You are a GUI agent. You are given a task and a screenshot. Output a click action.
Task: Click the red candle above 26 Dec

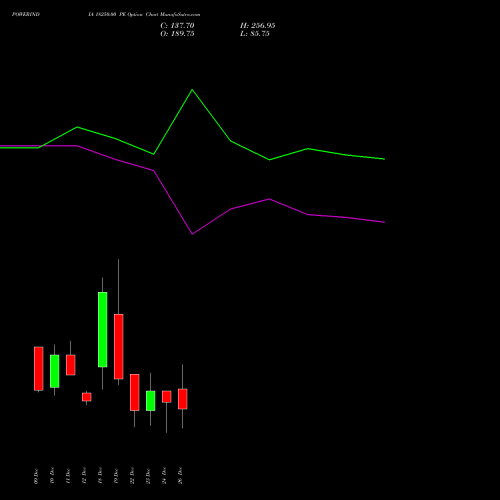click(183, 399)
